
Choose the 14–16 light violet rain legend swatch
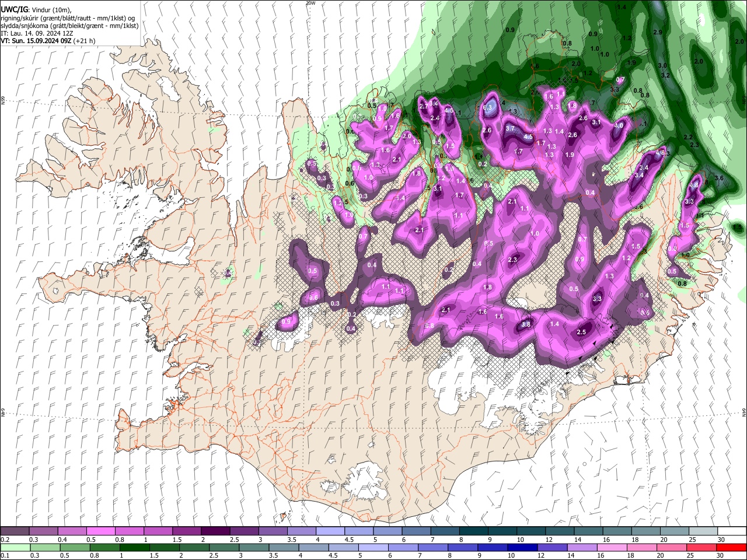click(581, 547)
